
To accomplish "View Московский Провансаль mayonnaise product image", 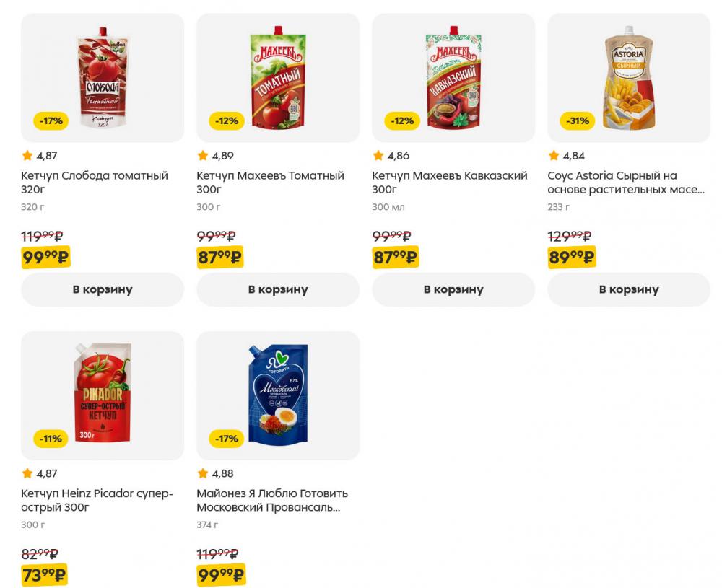I will (x=278, y=395).
